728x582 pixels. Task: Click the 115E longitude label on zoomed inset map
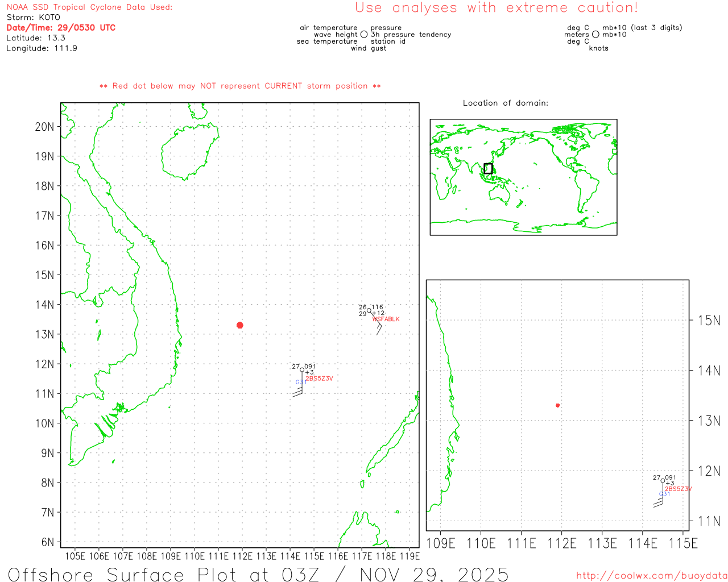point(683,544)
